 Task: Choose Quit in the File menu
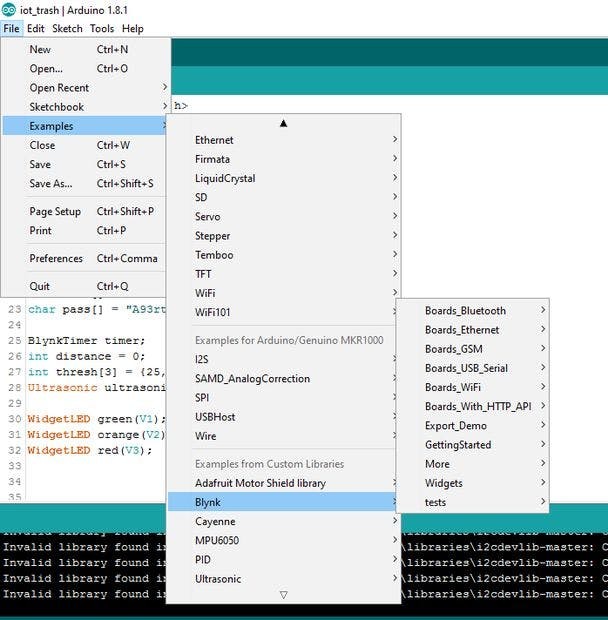pos(85,286)
